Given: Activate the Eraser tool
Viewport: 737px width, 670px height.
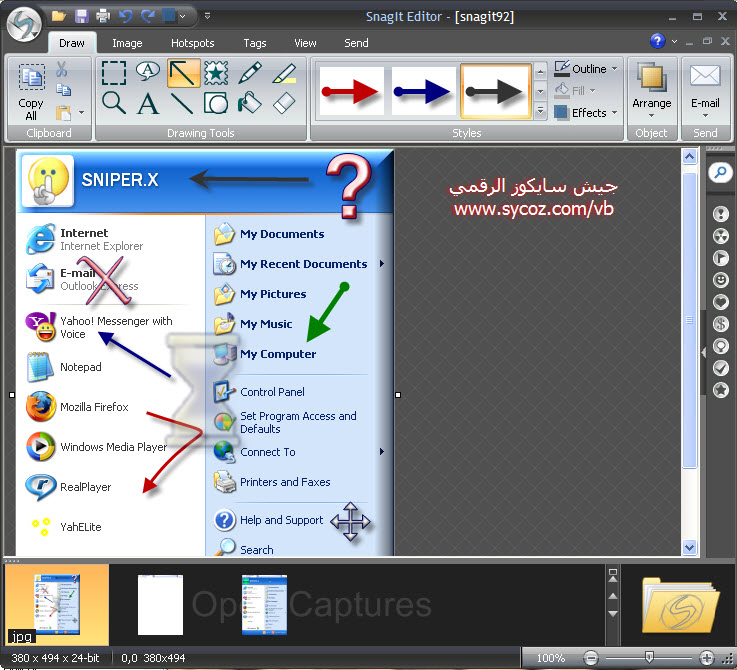Looking at the screenshot, I should pos(284,103).
